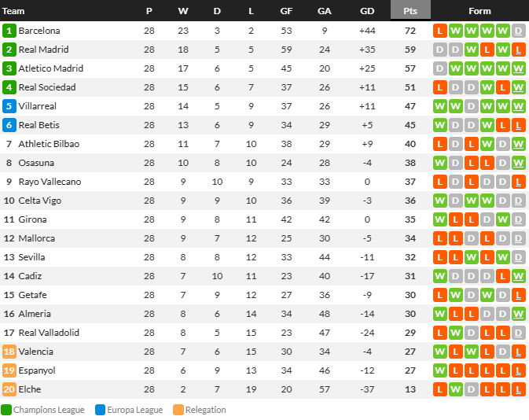Open Celta Vigo's latest underlined D result

(x=519, y=201)
